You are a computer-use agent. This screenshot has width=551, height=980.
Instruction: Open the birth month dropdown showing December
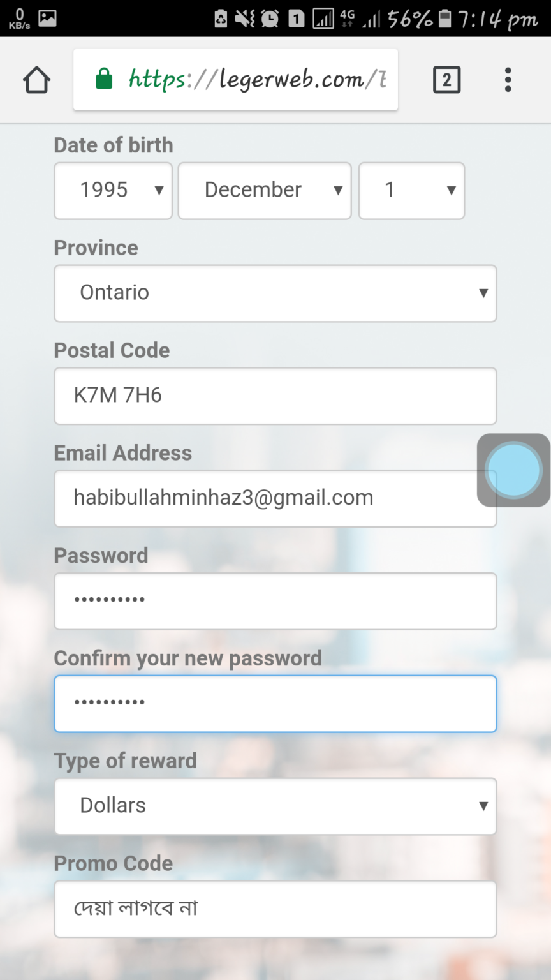264,190
